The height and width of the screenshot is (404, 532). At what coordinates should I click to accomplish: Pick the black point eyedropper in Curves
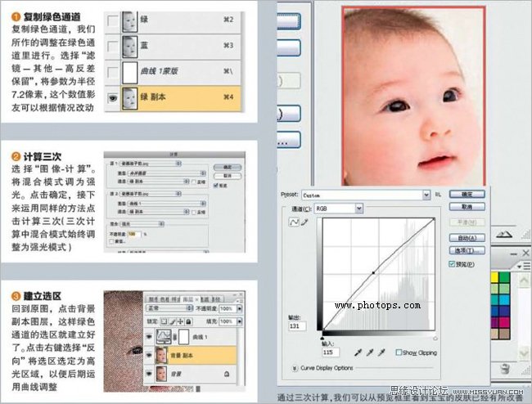click(358, 352)
